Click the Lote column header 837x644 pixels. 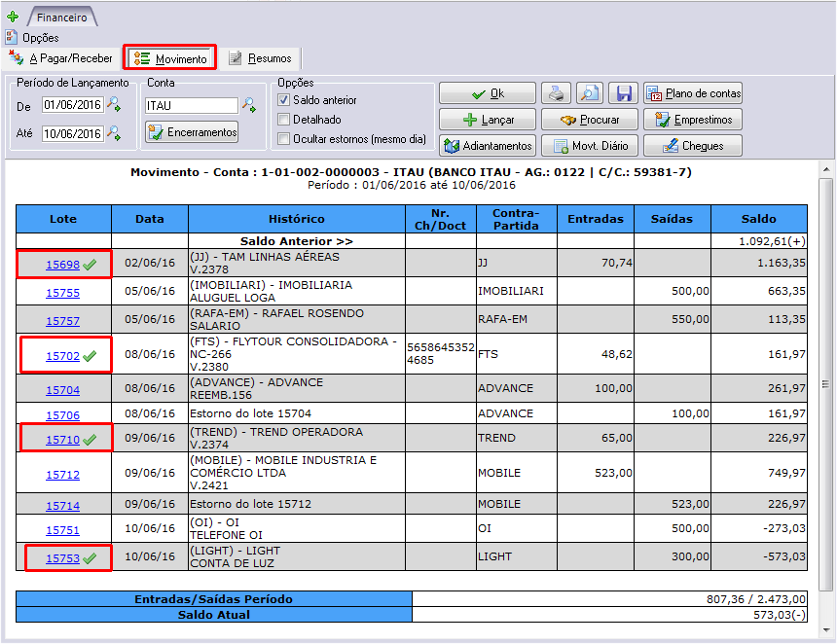[x=63, y=219]
